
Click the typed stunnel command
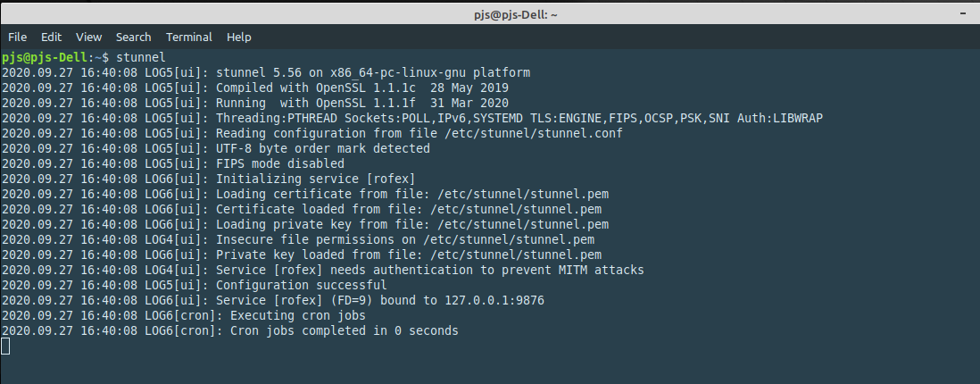click(x=141, y=57)
